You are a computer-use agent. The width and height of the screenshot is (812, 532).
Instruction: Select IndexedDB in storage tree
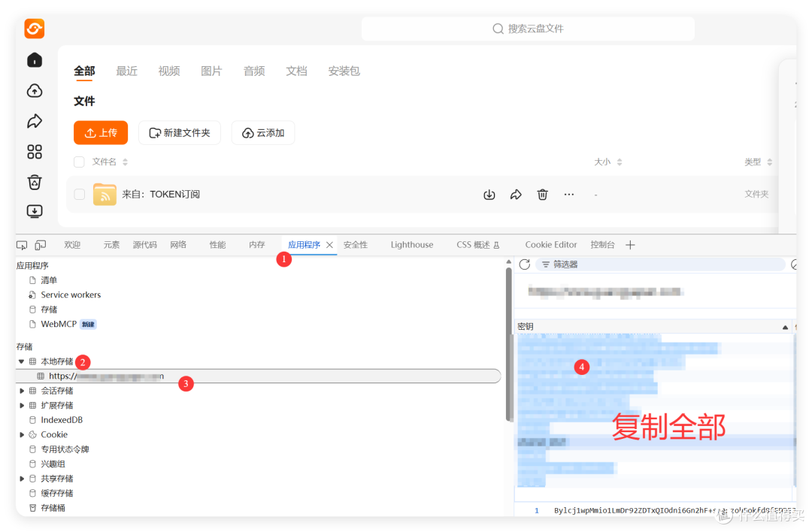62,420
